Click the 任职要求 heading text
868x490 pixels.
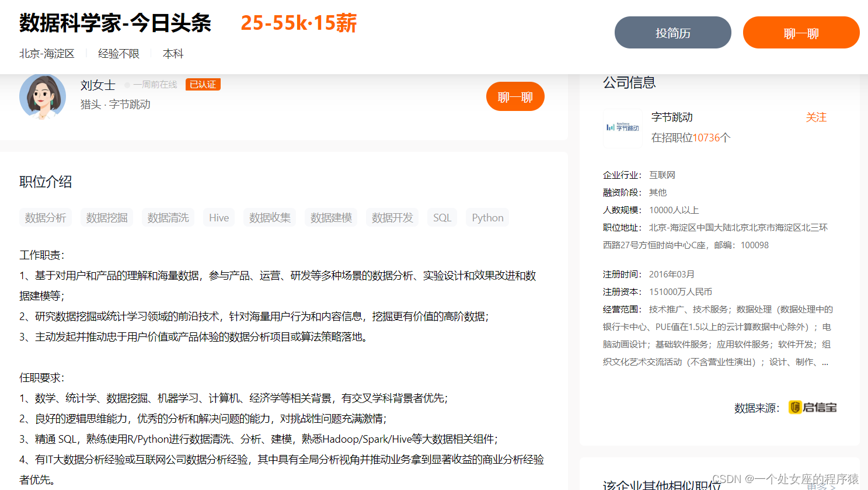(x=41, y=378)
